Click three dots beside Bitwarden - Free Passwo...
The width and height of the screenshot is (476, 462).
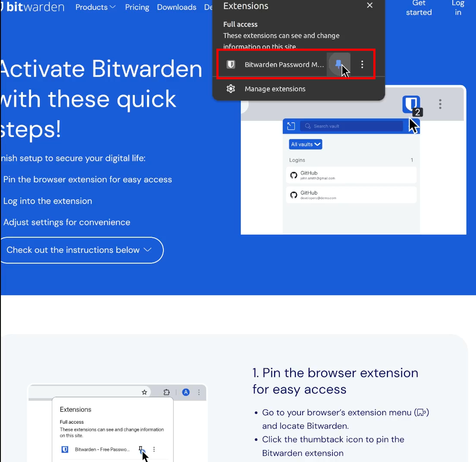[x=154, y=449]
